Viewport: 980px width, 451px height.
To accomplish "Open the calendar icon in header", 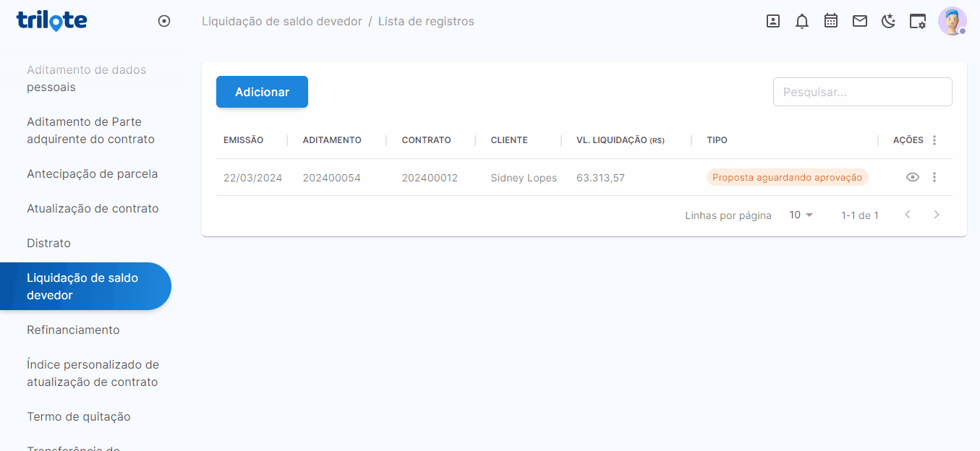I will click(x=831, y=21).
